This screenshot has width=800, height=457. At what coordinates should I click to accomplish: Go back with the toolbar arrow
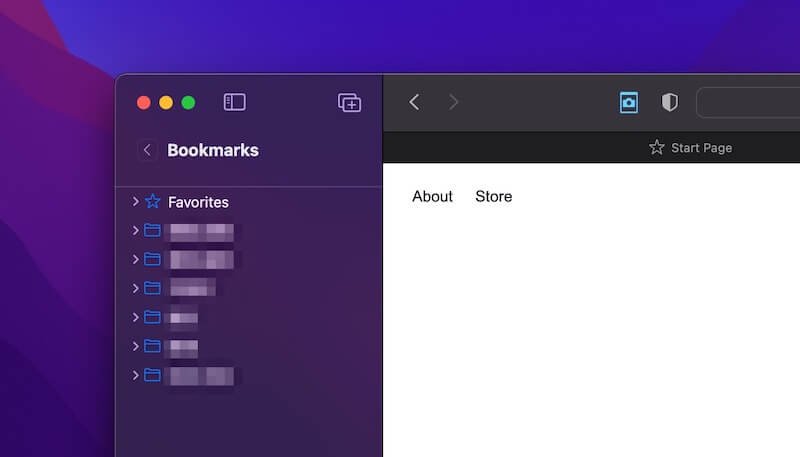pos(414,102)
